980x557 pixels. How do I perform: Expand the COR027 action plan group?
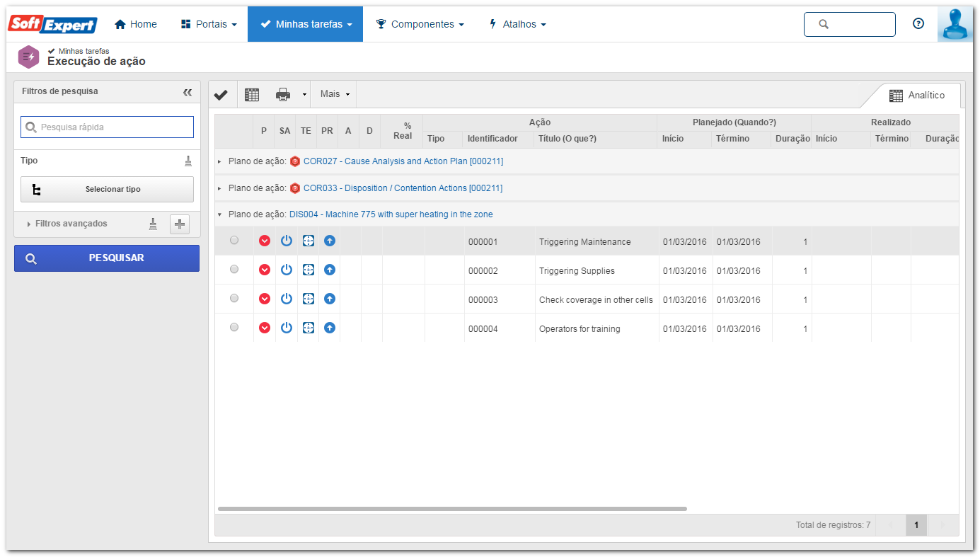(219, 161)
